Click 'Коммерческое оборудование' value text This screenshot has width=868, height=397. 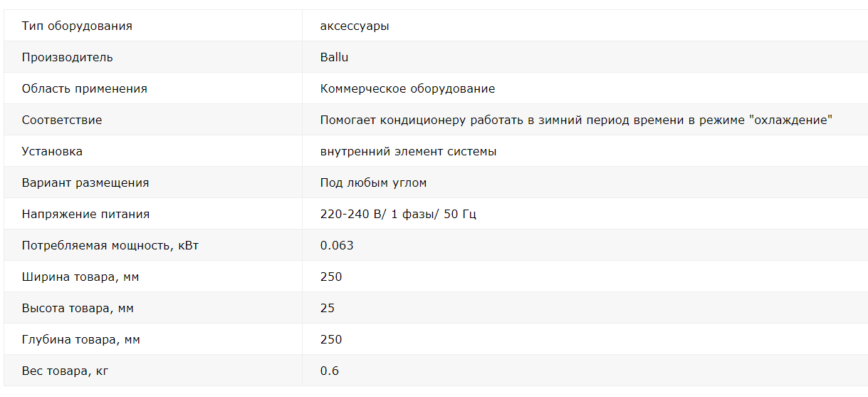[x=407, y=89]
